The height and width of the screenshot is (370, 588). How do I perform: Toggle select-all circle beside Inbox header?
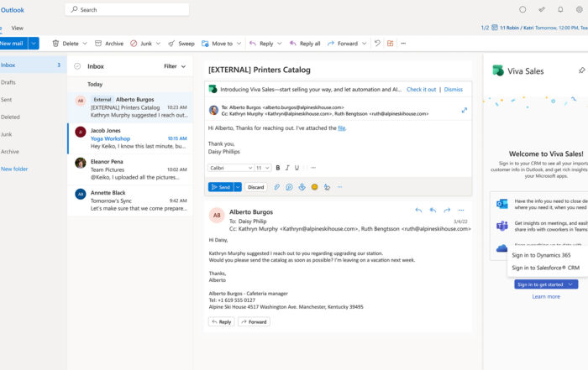(77, 66)
